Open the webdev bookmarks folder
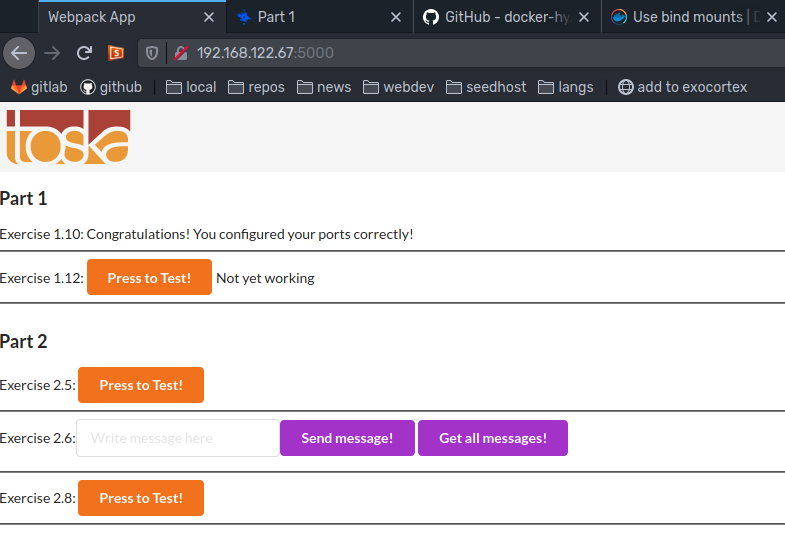785x555 pixels. [x=398, y=87]
